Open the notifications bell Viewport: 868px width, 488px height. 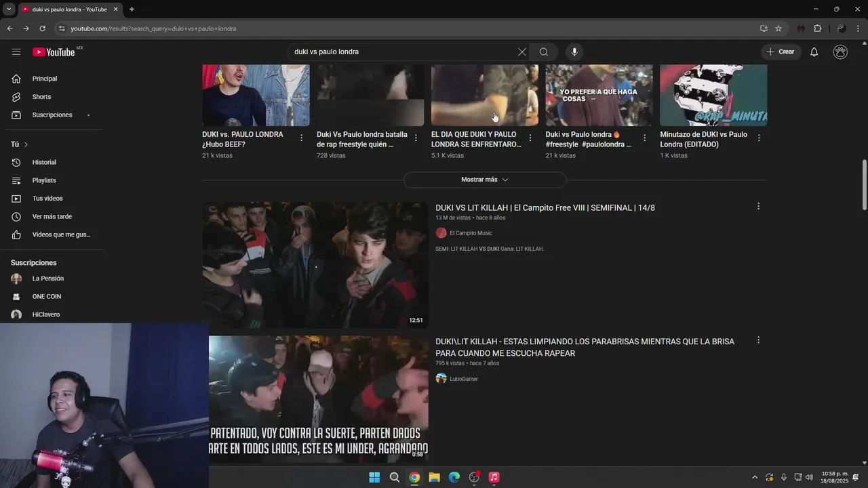pyautogui.click(x=814, y=52)
